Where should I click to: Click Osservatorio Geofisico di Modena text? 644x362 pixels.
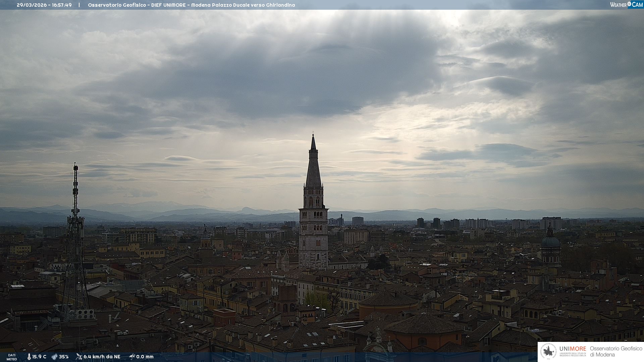[616, 351]
